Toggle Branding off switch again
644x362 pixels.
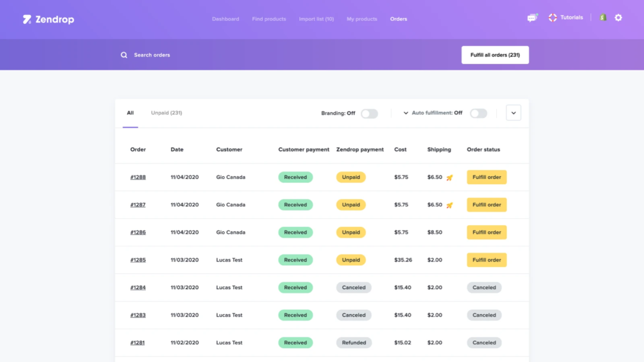(369, 113)
